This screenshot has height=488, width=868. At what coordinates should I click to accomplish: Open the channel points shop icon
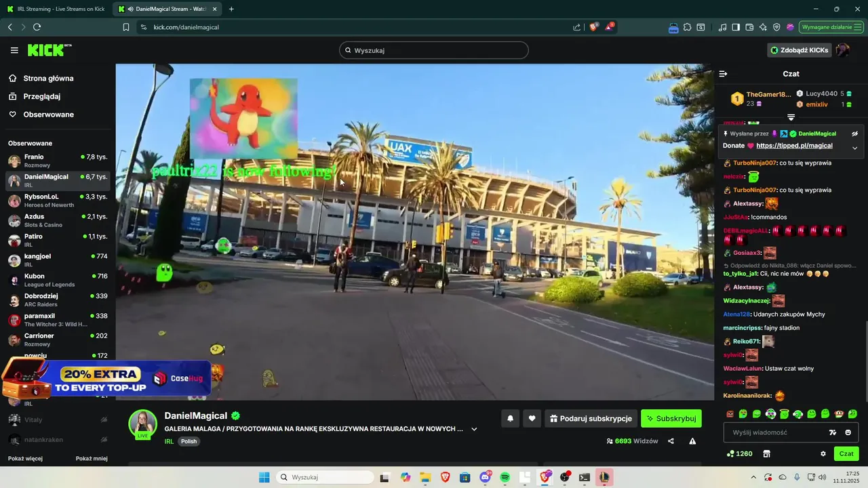[767, 454]
